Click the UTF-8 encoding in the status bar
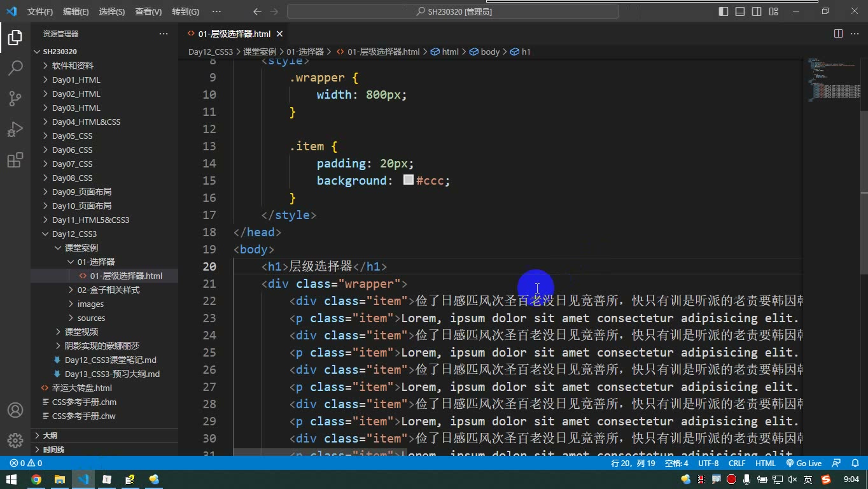The width and height of the screenshot is (868, 489). point(708,464)
